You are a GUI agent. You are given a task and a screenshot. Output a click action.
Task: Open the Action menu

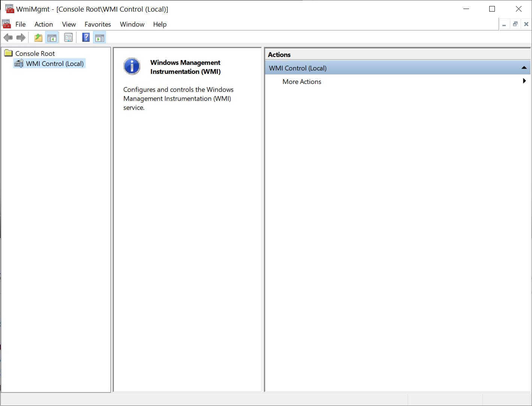tap(44, 24)
